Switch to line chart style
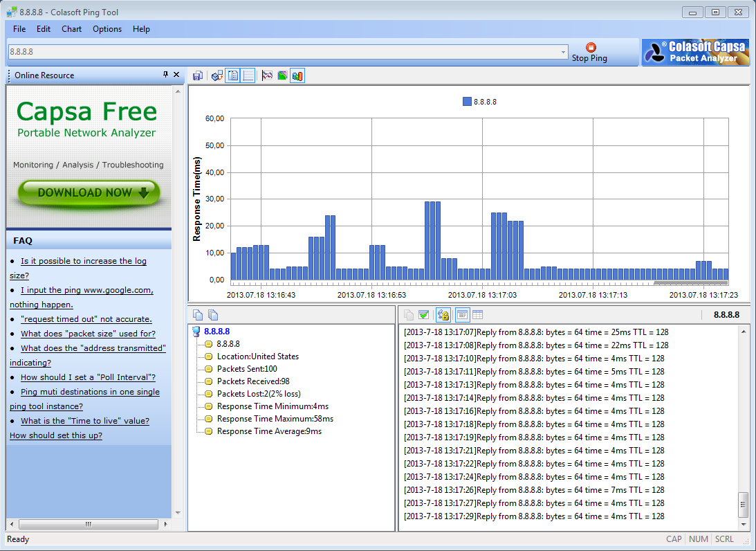The height and width of the screenshot is (551, 756). click(x=267, y=75)
